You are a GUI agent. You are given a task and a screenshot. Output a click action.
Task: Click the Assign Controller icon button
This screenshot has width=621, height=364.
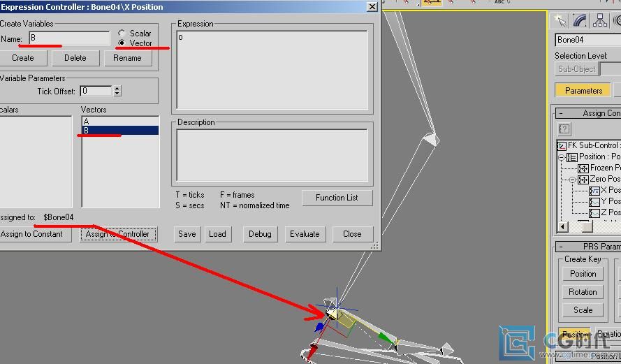pos(564,129)
